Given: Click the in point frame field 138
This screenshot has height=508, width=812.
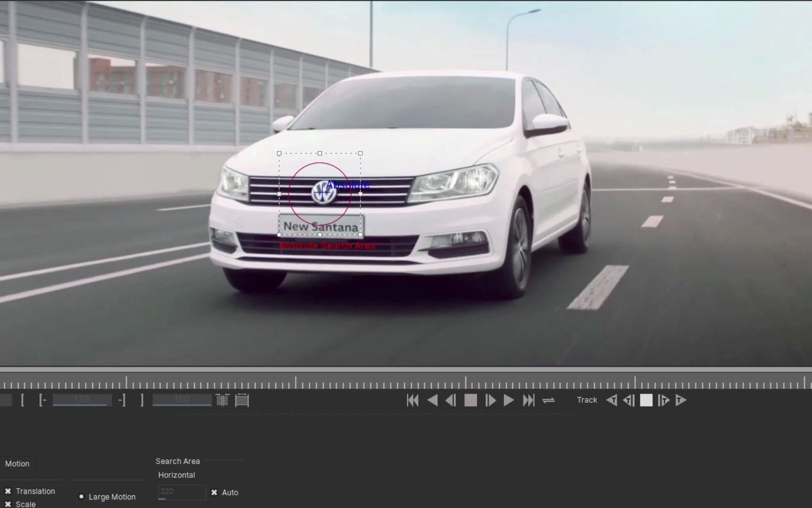Looking at the screenshot, I should click(x=82, y=400).
